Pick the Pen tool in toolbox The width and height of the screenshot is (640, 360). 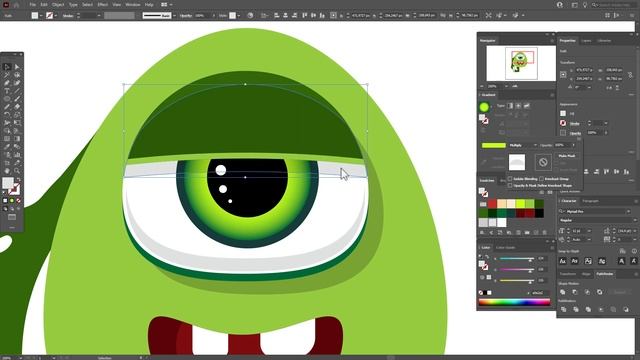(7, 83)
